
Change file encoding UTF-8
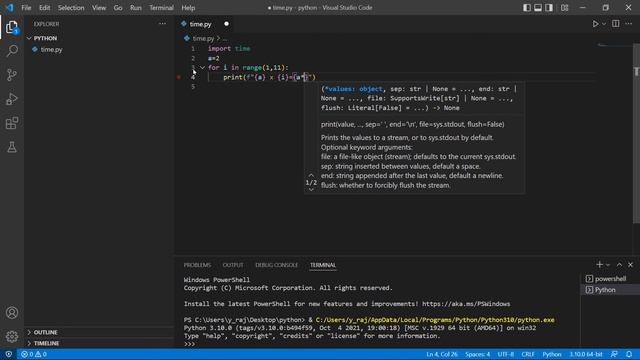pyautogui.click(x=505, y=354)
